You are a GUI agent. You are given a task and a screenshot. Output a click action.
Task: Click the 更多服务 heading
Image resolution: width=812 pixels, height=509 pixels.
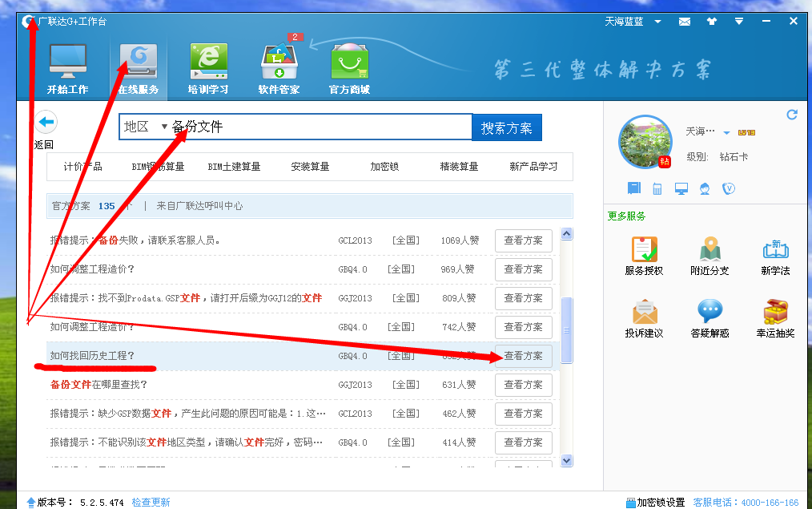pyautogui.click(x=626, y=216)
